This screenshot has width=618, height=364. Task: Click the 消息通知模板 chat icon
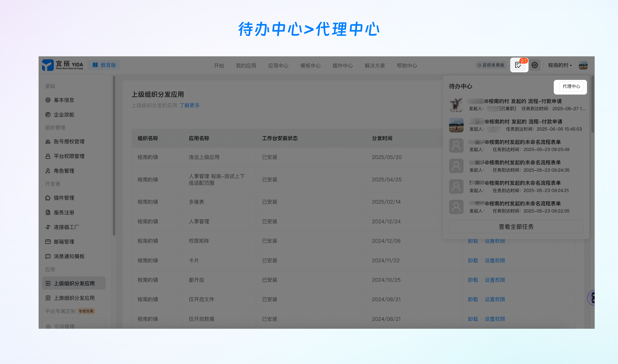coord(48,256)
